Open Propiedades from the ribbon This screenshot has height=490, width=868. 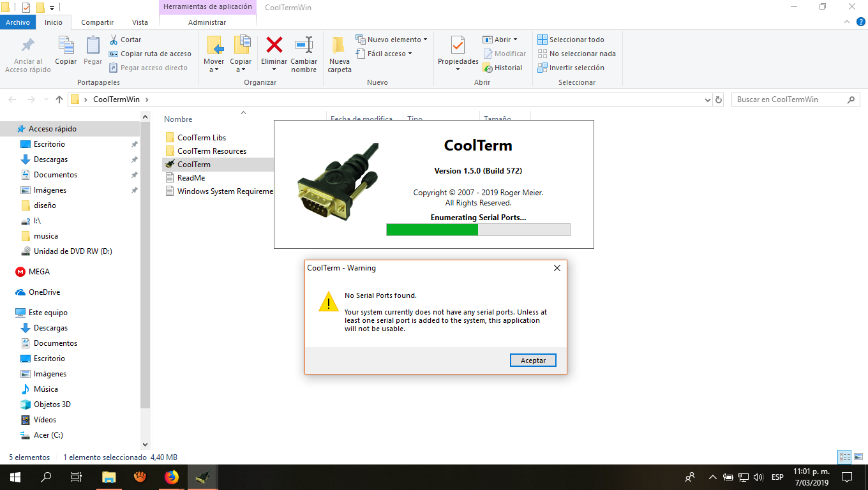[458, 45]
